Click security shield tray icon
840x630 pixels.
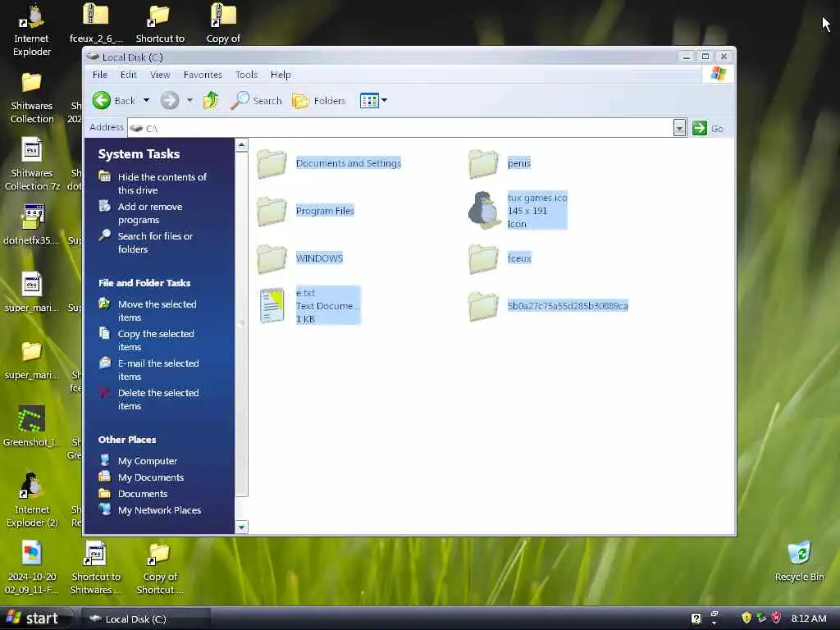746,619
